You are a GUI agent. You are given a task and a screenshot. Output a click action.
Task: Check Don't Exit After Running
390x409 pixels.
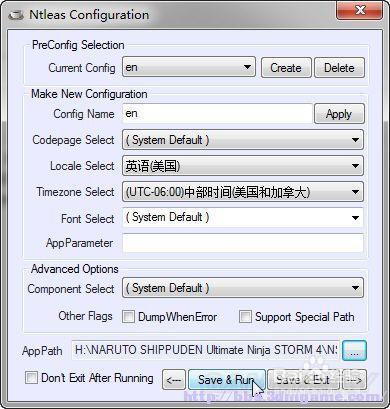[31, 378]
